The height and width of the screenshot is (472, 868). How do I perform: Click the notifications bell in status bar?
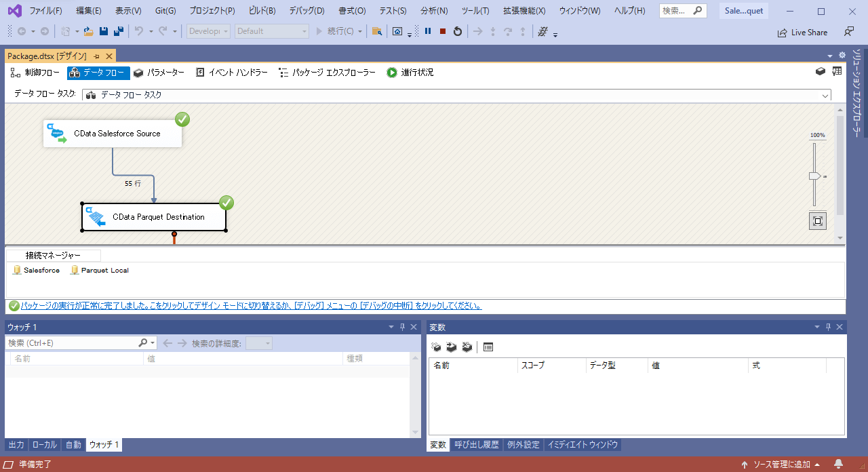pyautogui.click(x=838, y=465)
